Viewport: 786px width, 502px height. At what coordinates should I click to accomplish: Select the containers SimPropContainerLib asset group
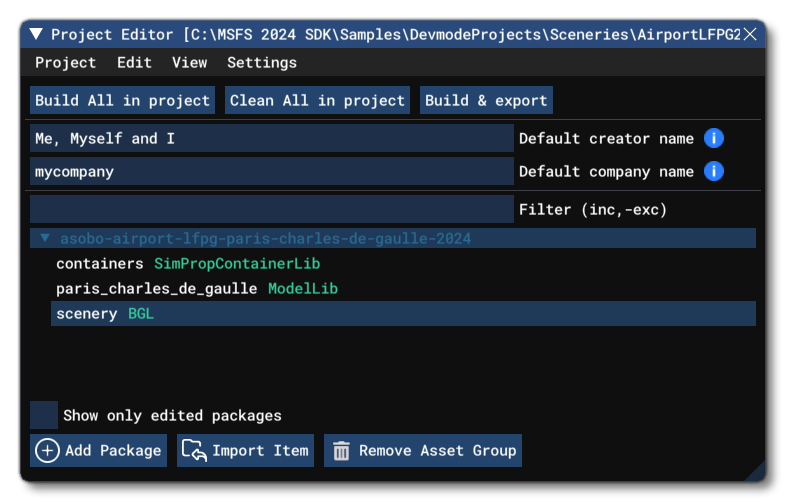point(403,263)
